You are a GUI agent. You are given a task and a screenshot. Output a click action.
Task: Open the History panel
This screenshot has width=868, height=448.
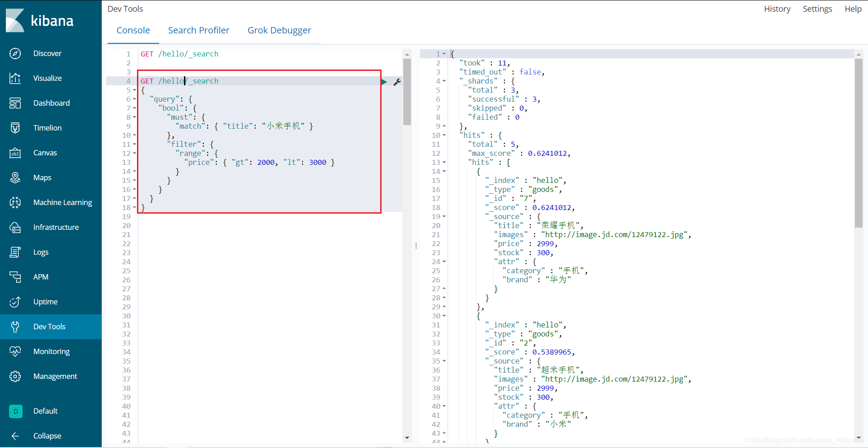coord(777,9)
